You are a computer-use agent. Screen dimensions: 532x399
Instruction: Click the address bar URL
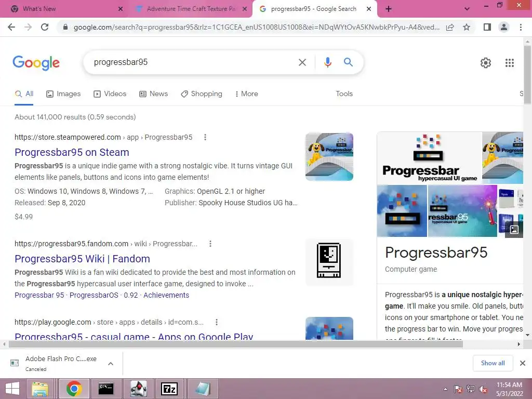point(257,27)
